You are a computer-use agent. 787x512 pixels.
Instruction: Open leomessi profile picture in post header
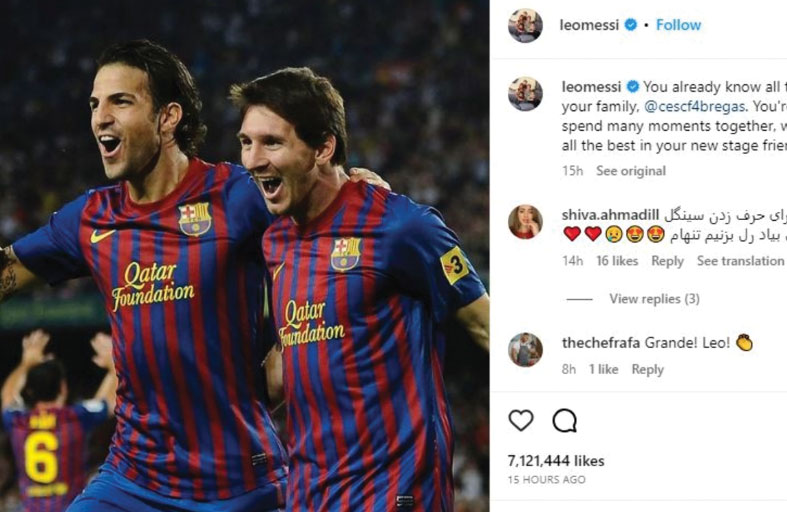click(x=525, y=26)
